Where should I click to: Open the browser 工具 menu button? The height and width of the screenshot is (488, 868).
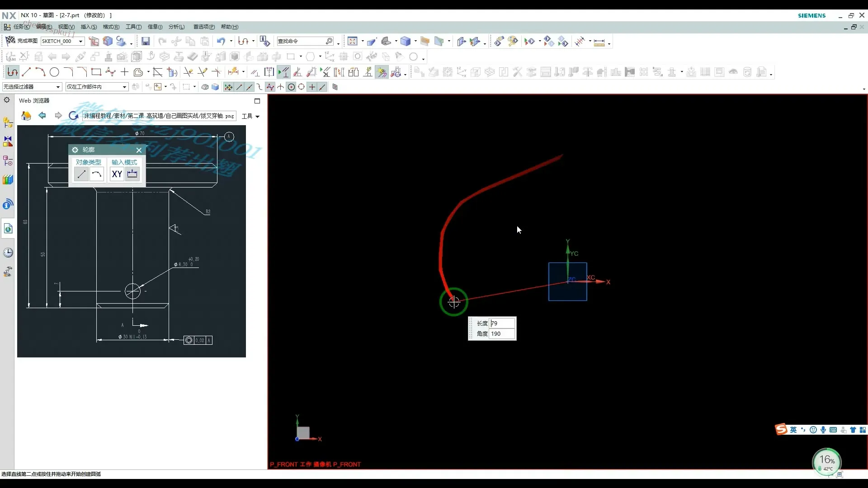pyautogui.click(x=250, y=117)
